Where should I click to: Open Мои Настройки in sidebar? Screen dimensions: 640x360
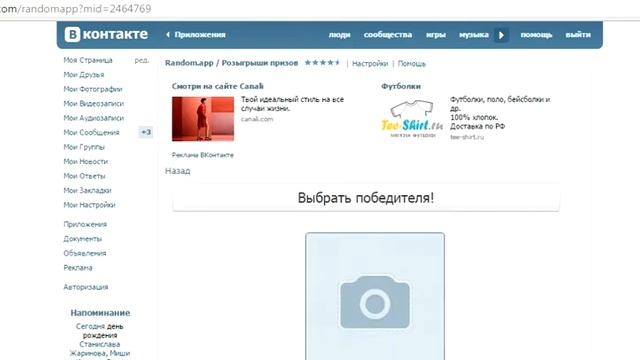click(89, 205)
